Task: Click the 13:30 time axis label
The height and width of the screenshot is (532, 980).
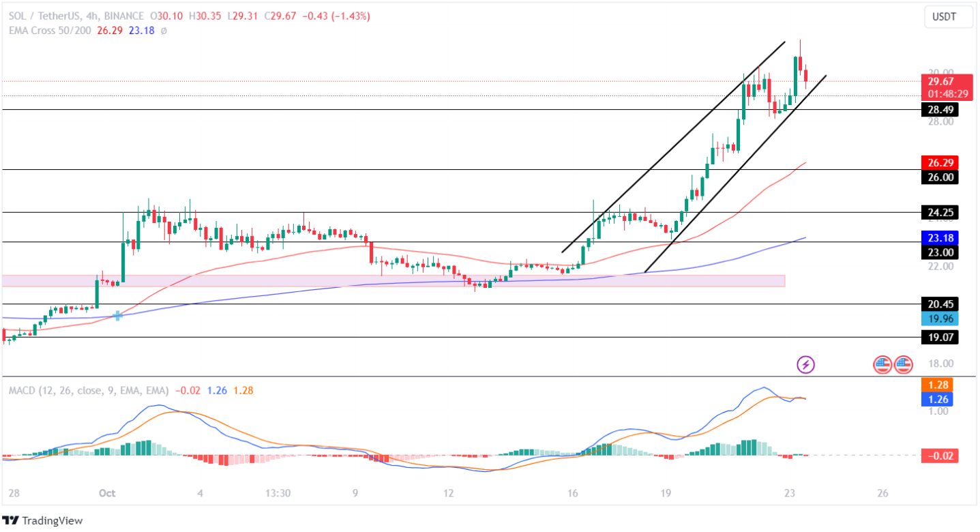Action: [x=278, y=493]
